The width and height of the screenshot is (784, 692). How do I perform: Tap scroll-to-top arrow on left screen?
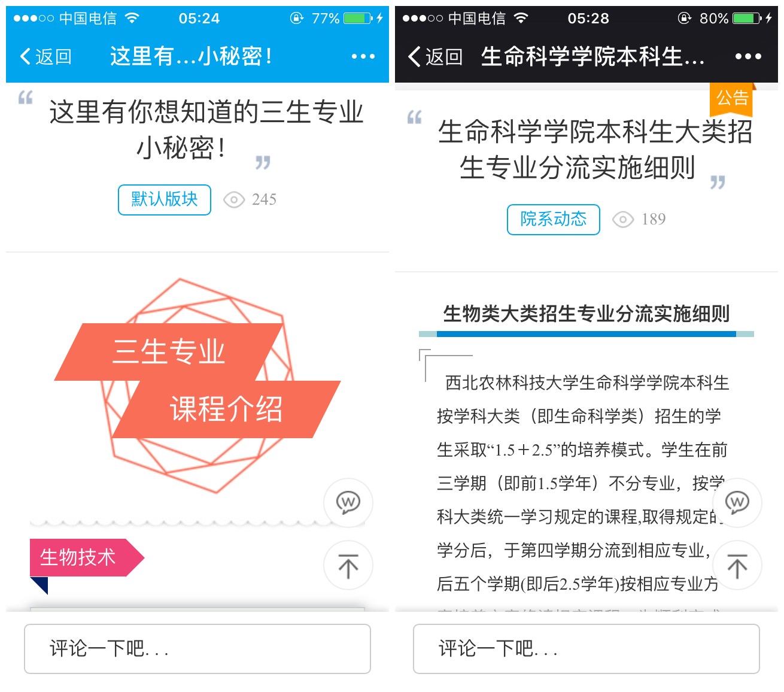tap(348, 565)
